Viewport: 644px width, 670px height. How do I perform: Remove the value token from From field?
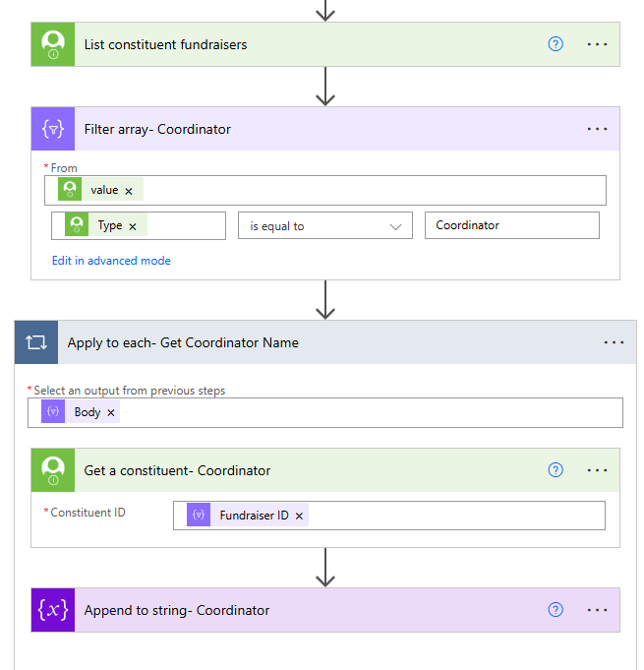129,191
